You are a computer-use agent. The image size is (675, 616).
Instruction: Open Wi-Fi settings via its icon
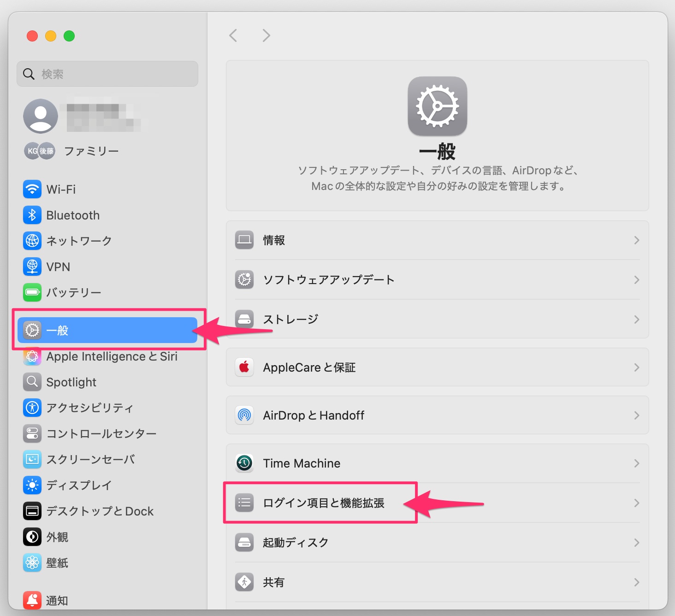click(32, 189)
